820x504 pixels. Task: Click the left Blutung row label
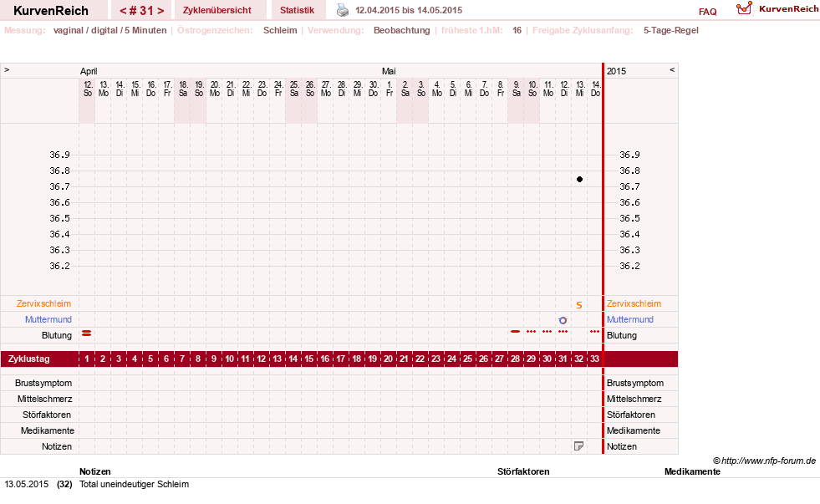(x=57, y=335)
